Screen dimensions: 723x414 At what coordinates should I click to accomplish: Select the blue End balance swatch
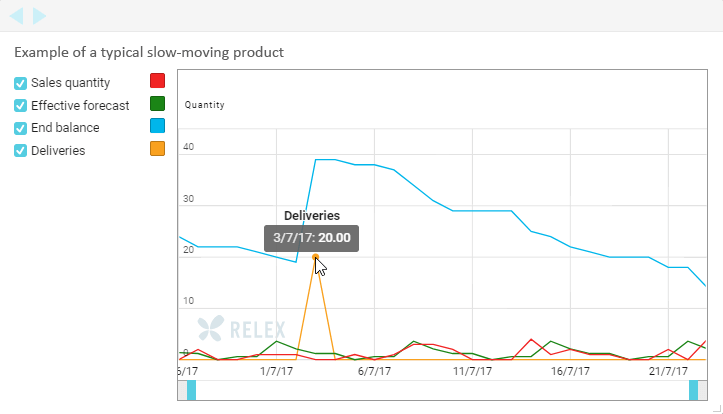tap(157, 126)
